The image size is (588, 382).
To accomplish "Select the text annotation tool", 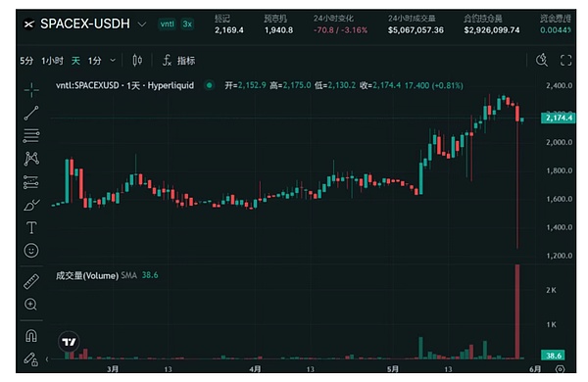I will pos(31,227).
